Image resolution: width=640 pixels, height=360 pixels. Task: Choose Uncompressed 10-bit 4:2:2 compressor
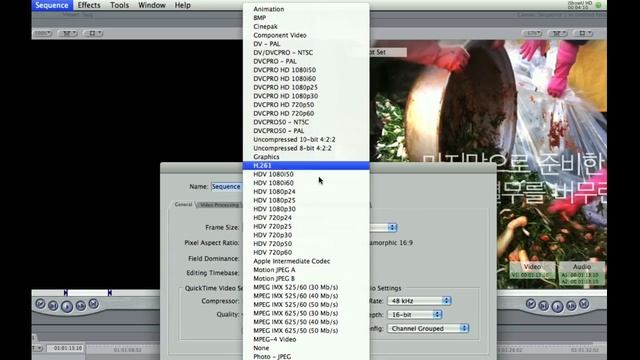pos(306,139)
